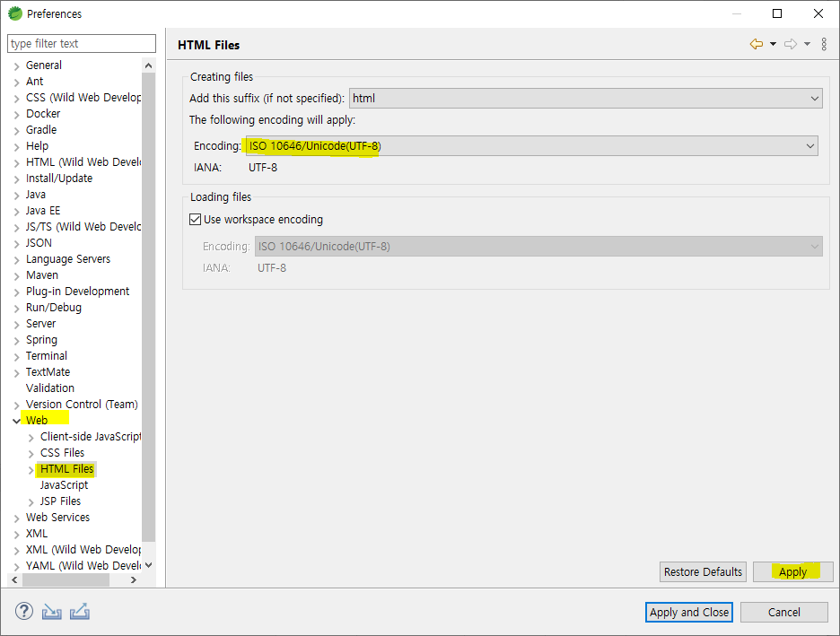Select TextMate tree item
Image resolution: width=840 pixels, height=636 pixels.
[x=48, y=372]
